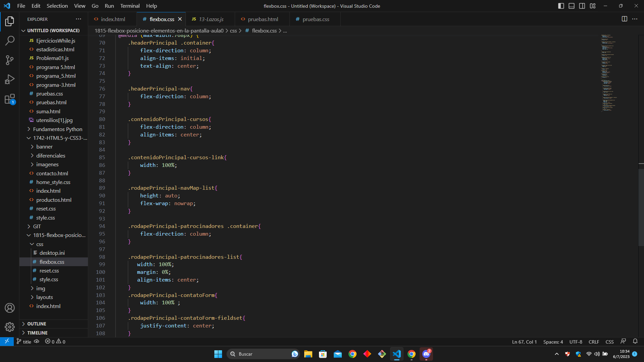Screen dimensions: 644x362
Task: Click the Buscar taskbar search field
Action: pos(263,354)
